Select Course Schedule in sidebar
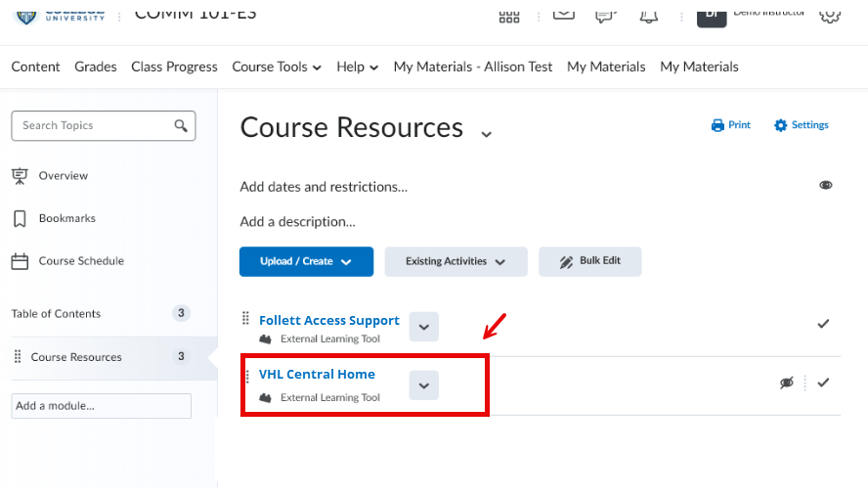The height and width of the screenshot is (497, 868). [81, 261]
